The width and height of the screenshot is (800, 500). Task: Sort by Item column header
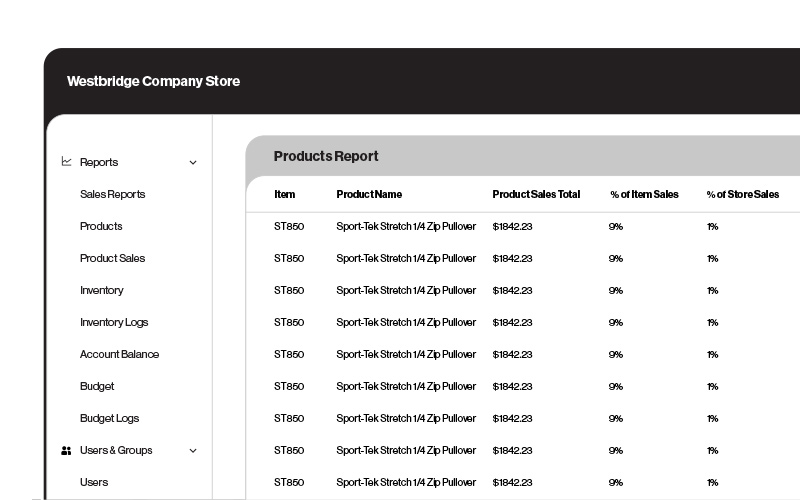pyautogui.click(x=285, y=194)
